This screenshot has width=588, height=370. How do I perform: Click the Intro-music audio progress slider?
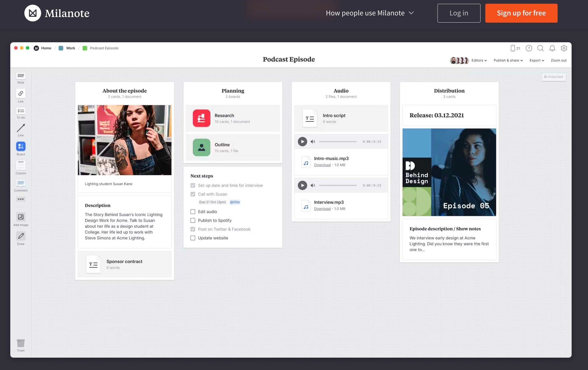click(338, 142)
